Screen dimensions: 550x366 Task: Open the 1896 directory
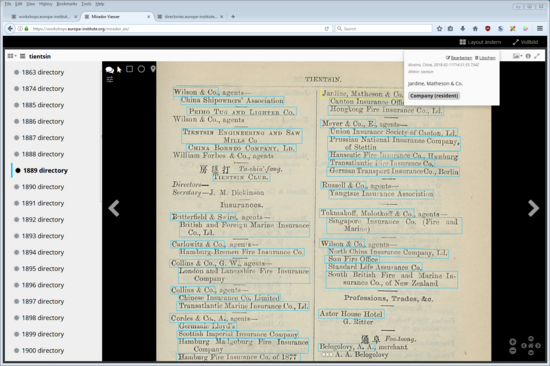coord(43,285)
